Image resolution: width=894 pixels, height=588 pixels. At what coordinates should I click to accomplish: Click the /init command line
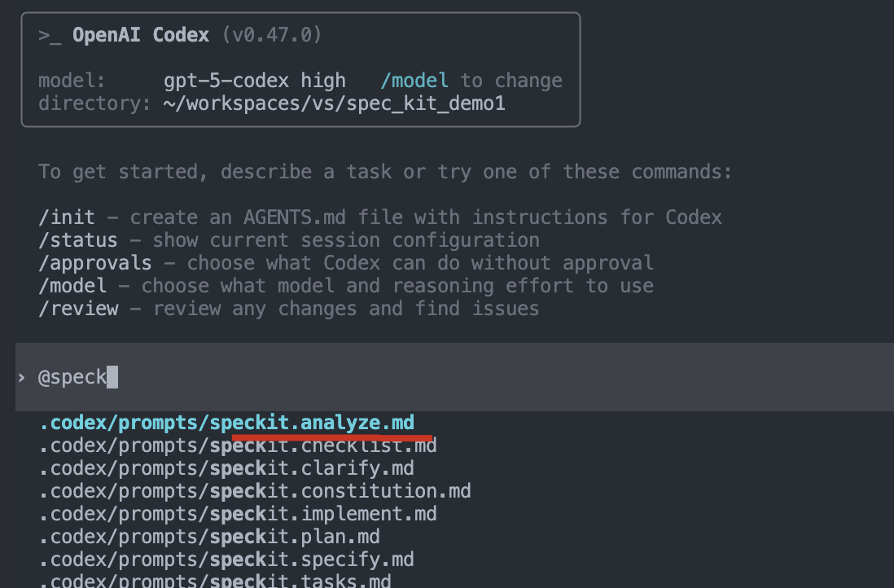coord(380,217)
